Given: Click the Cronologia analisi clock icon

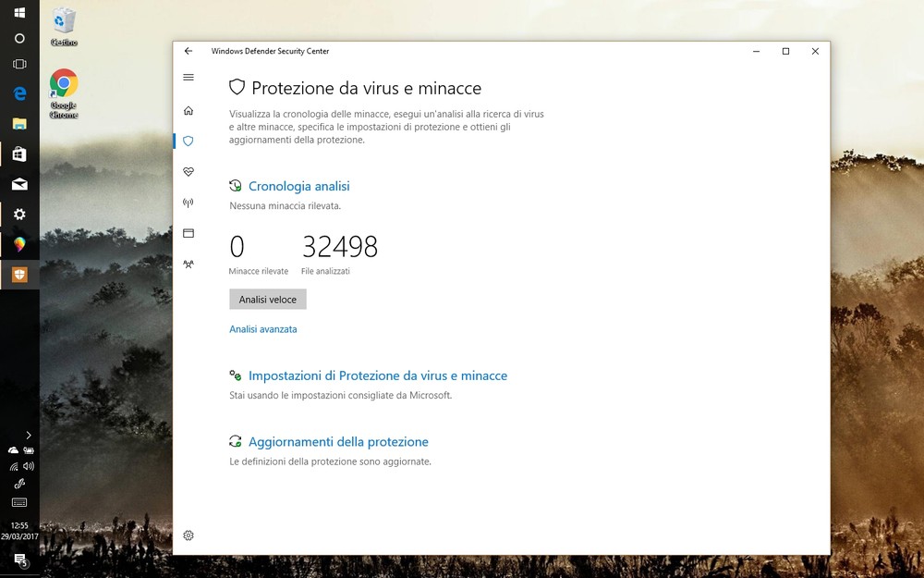Looking at the screenshot, I should pyautogui.click(x=235, y=186).
